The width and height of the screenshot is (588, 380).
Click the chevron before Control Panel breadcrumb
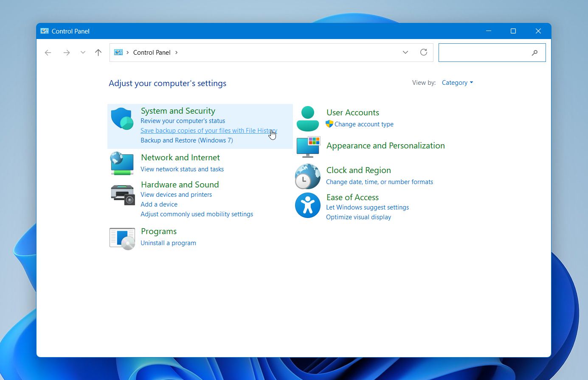(x=127, y=53)
